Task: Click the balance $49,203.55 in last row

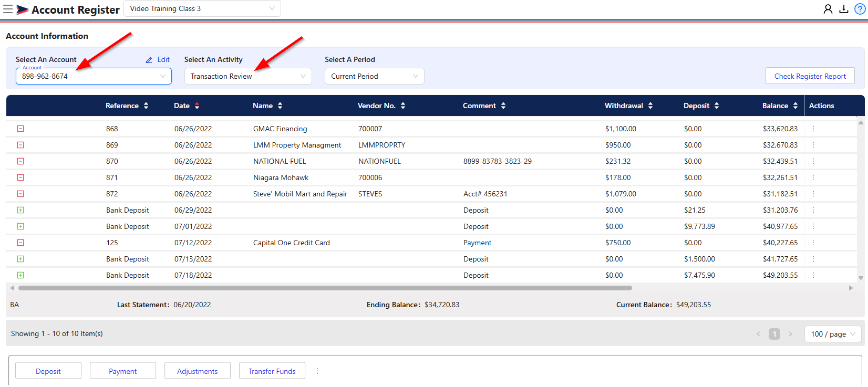Action: (780, 275)
